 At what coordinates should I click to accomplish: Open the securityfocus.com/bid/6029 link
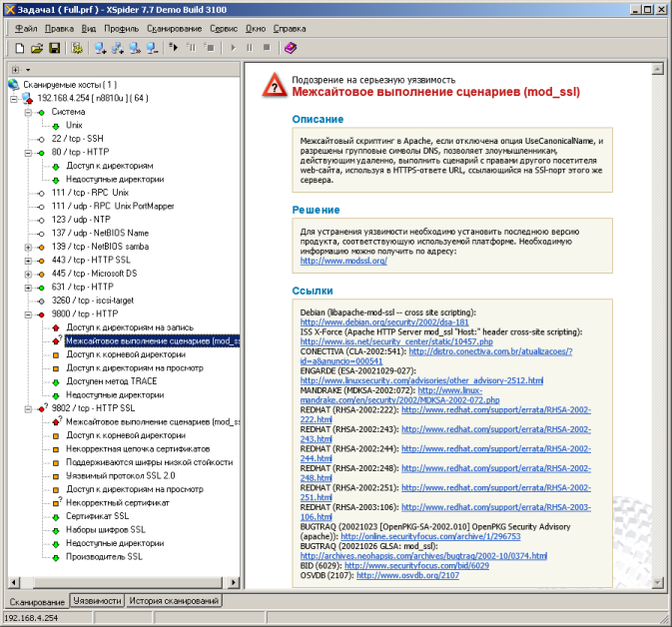416,565
